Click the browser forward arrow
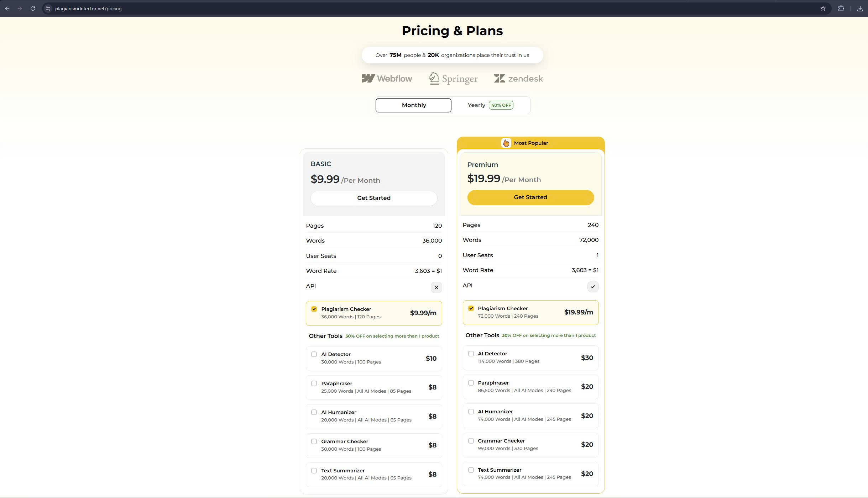This screenshot has width=868, height=498. (20, 9)
